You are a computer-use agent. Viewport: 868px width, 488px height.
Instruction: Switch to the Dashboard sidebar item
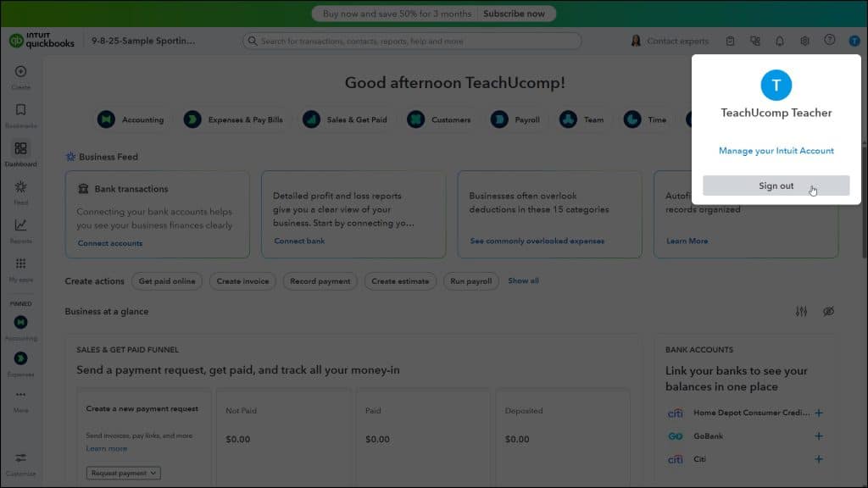[x=19, y=152]
